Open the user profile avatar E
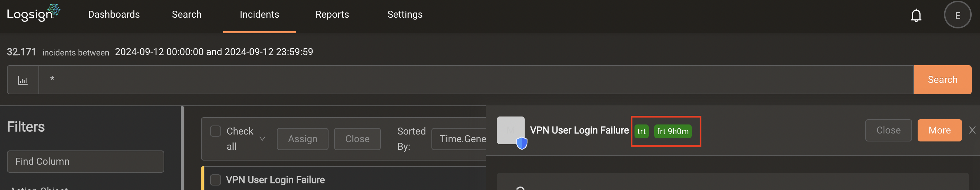 click(957, 15)
